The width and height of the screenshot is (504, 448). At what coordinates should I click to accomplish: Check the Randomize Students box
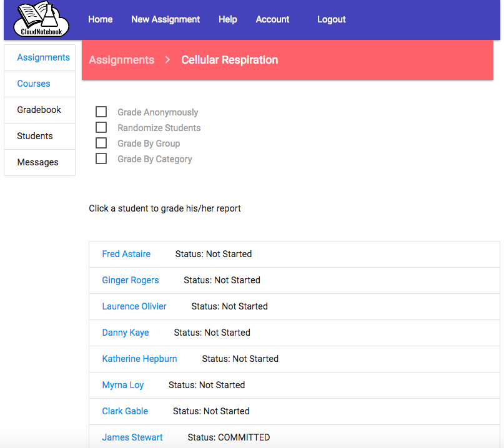[101, 127]
